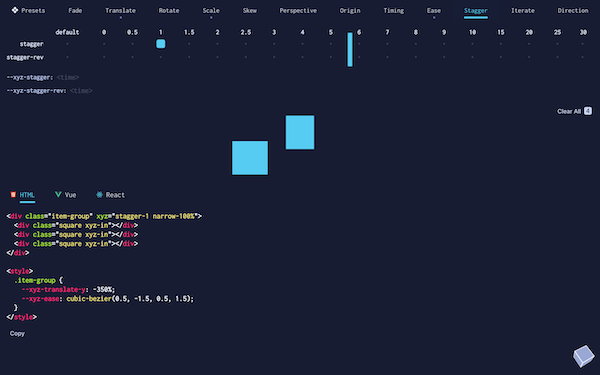Click the 3D cube icon in corner

(x=584, y=355)
